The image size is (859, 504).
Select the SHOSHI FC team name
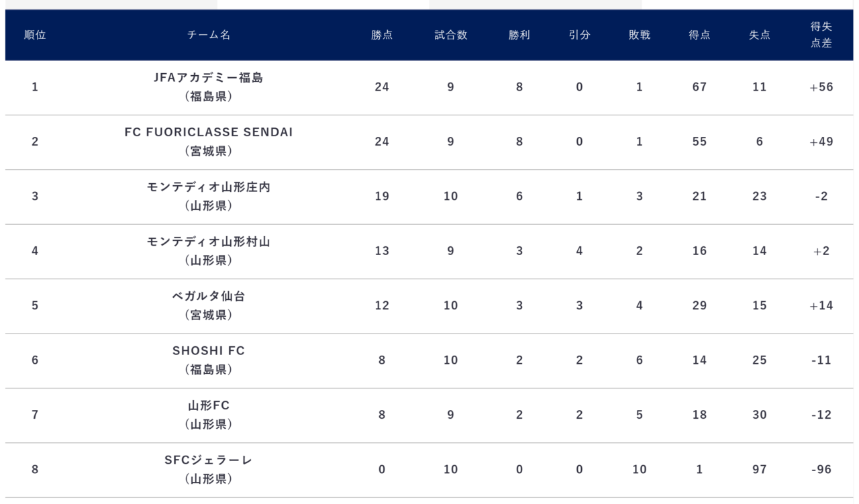[209, 351]
